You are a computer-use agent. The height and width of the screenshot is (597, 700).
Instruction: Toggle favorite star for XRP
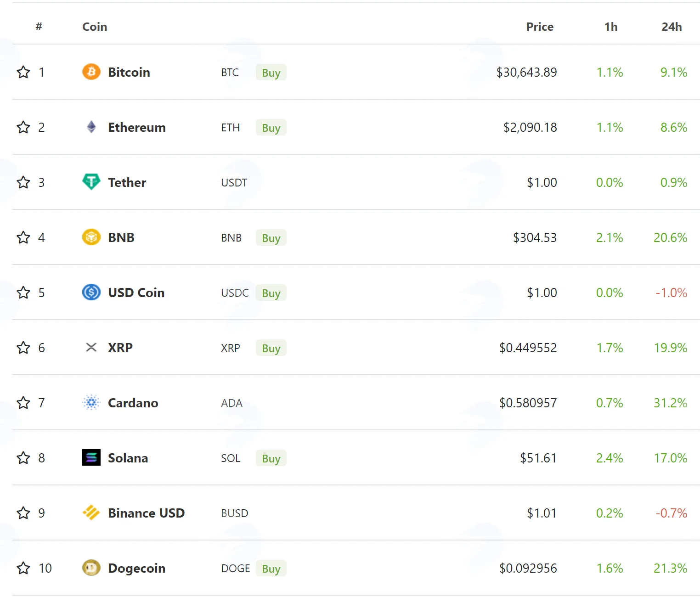pyautogui.click(x=23, y=348)
